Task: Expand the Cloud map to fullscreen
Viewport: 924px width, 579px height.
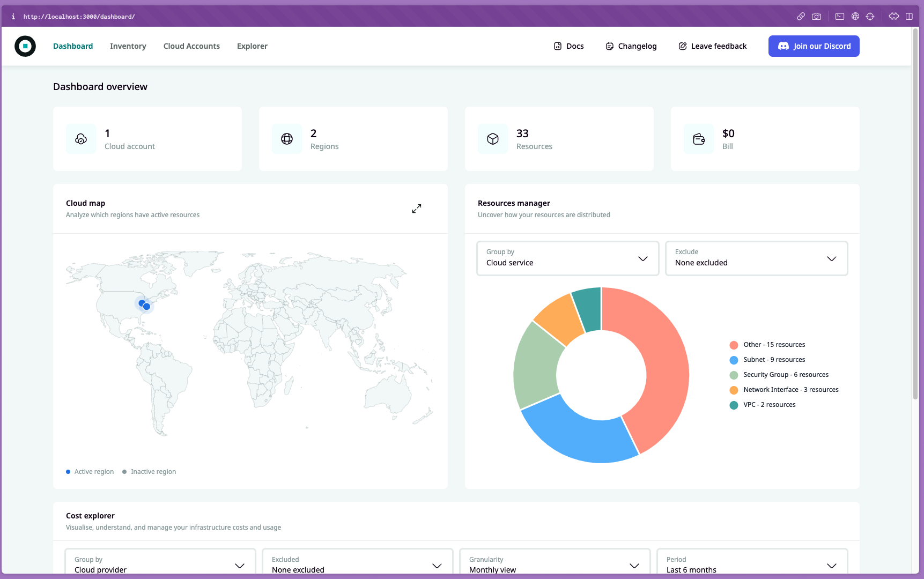Action: tap(417, 209)
